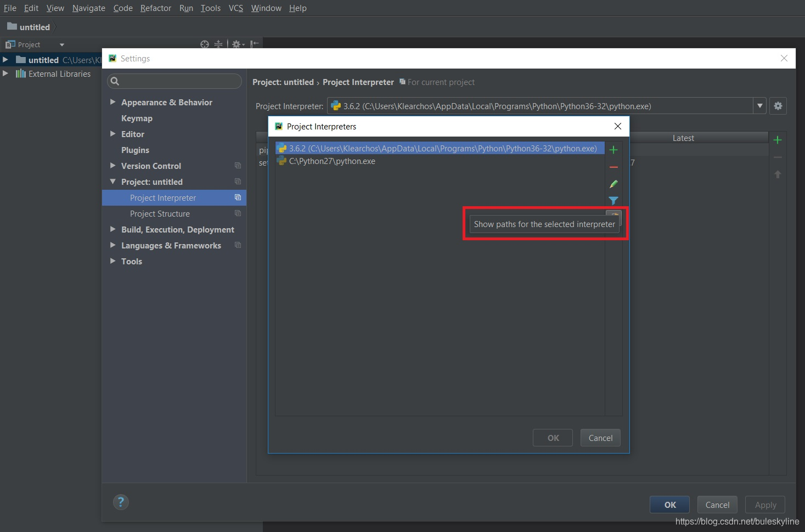Open the VCS menu

235,8
